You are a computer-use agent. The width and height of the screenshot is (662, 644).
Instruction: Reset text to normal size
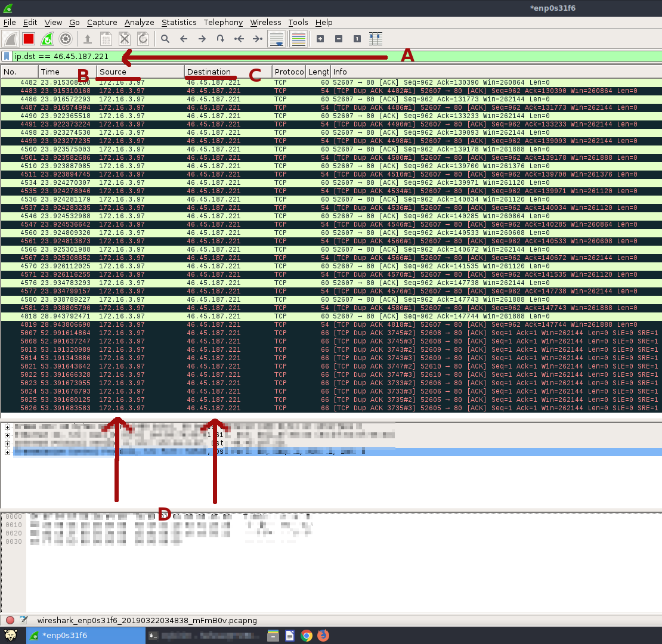click(357, 39)
